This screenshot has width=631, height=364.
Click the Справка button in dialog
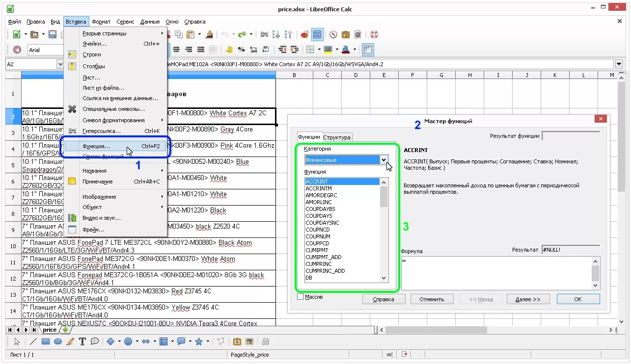384,299
